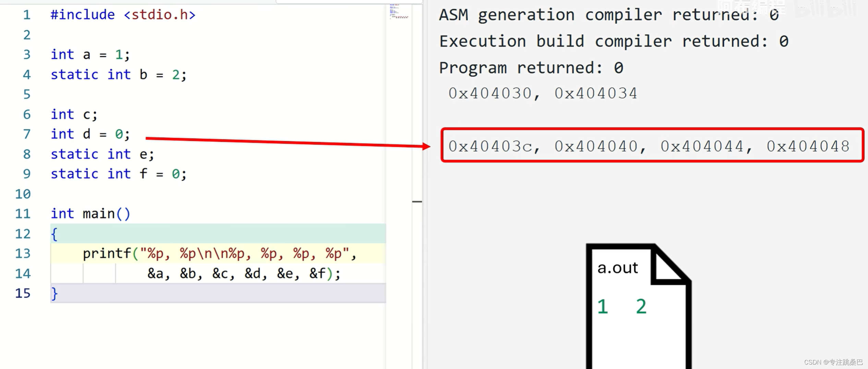The width and height of the screenshot is (868, 369).
Task: Click 'int main()' function header
Action: [x=90, y=214]
